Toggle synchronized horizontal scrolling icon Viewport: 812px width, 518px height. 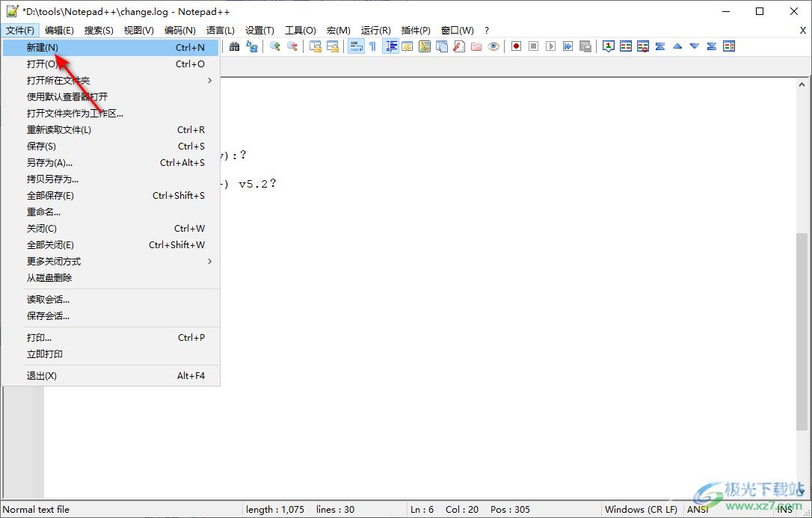(x=333, y=46)
